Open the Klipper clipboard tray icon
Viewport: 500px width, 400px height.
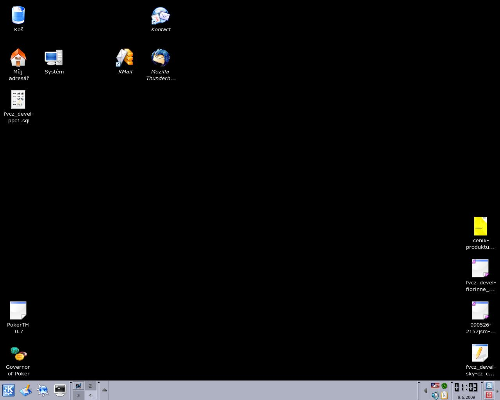coord(444,395)
